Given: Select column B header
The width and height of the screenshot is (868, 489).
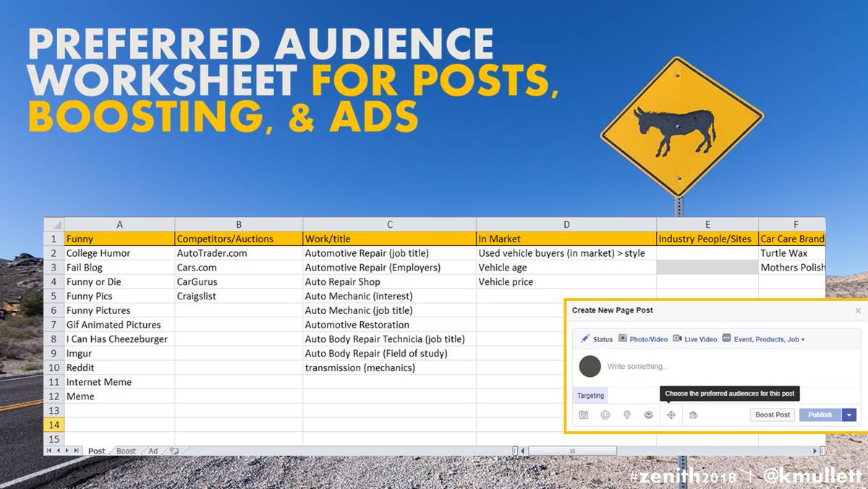Looking at the screenshot, I should pyautogui.click(x=239, y=224).
